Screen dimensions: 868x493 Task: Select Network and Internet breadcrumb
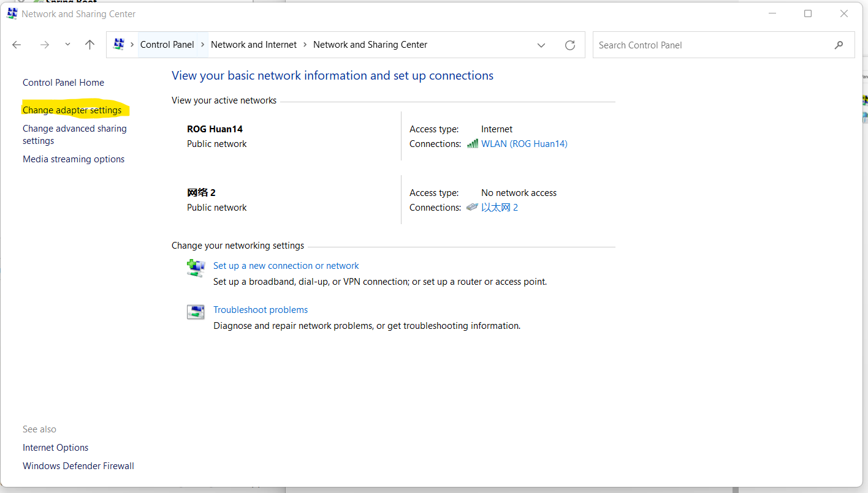coord(254,45)
